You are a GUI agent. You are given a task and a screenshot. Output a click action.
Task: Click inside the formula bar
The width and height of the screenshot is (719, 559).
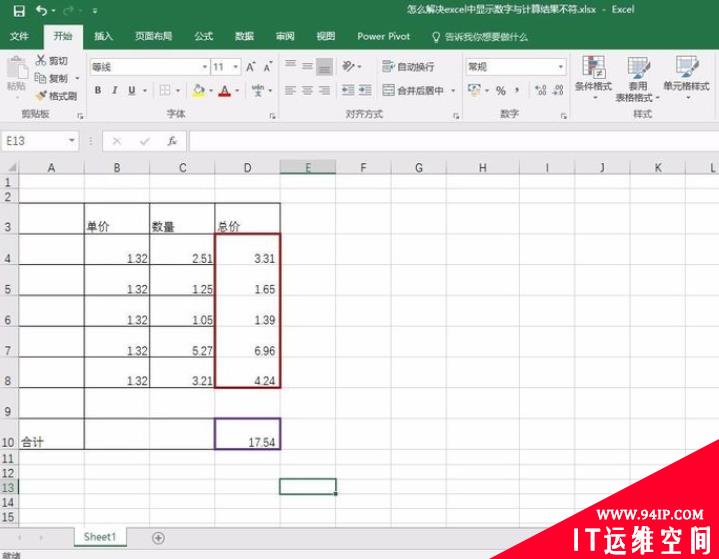tap(454, 141)
